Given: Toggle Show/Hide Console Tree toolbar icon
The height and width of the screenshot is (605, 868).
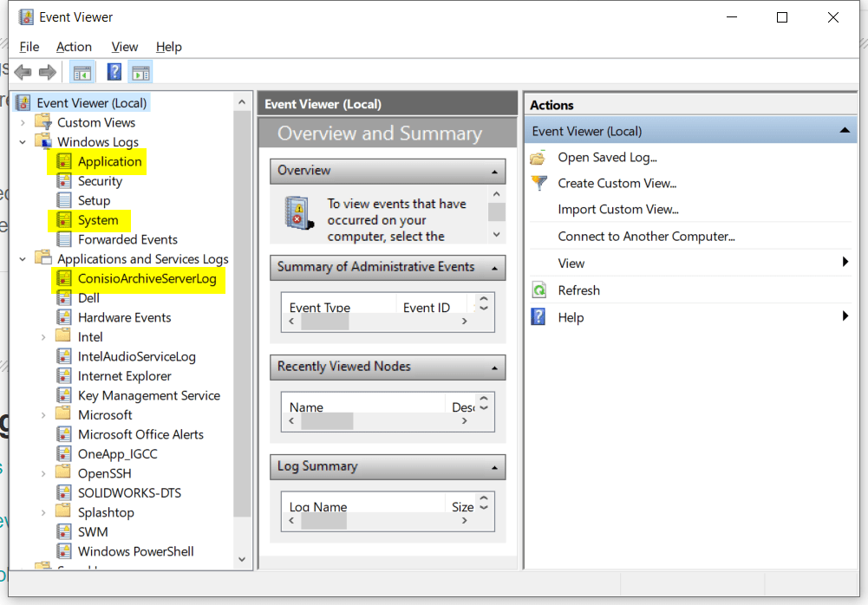Looking at the screenshot, I should 82,72.
